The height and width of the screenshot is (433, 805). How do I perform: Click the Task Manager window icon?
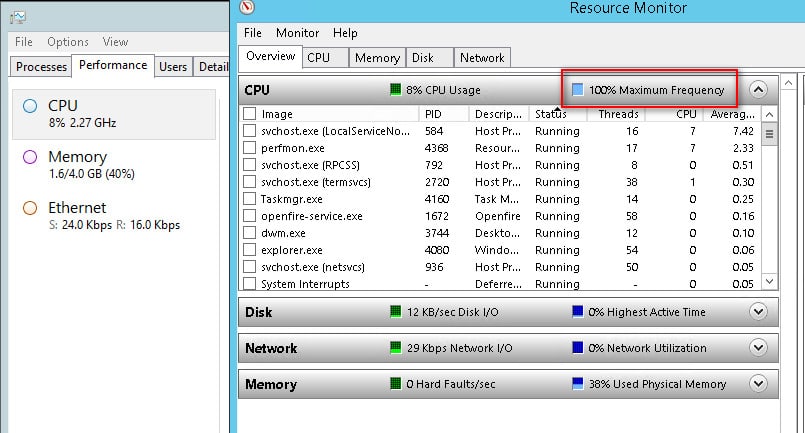coord(18,18)
